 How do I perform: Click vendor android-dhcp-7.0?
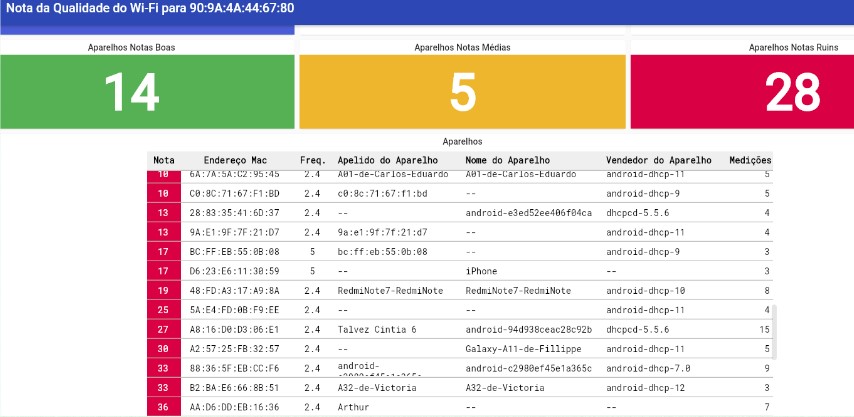[648, 369]
